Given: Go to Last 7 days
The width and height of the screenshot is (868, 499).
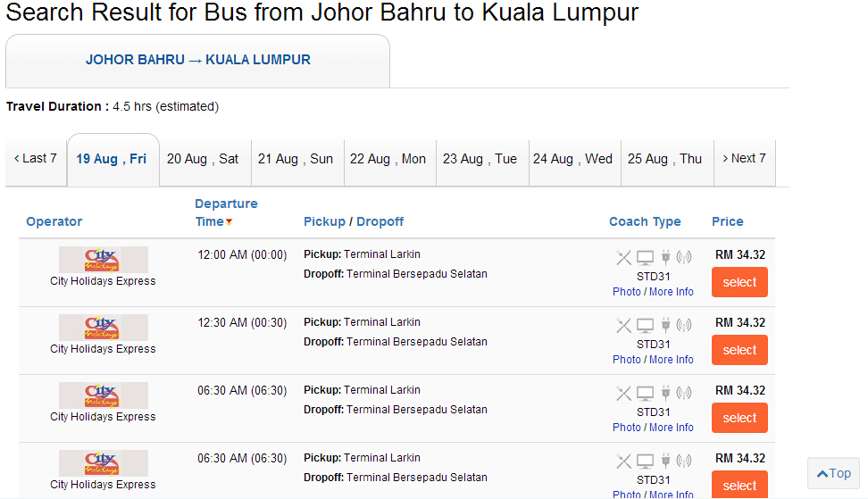Looking at the screenshot, I should (36, 159).
